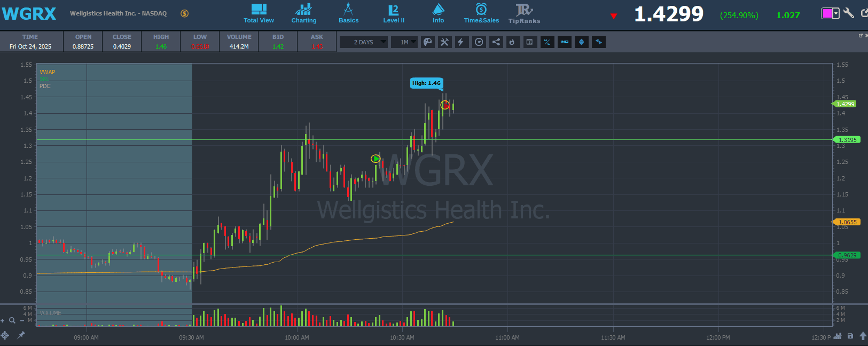
Task: Expand the color swatch dropdown arrow
Action: pos(836,13)
